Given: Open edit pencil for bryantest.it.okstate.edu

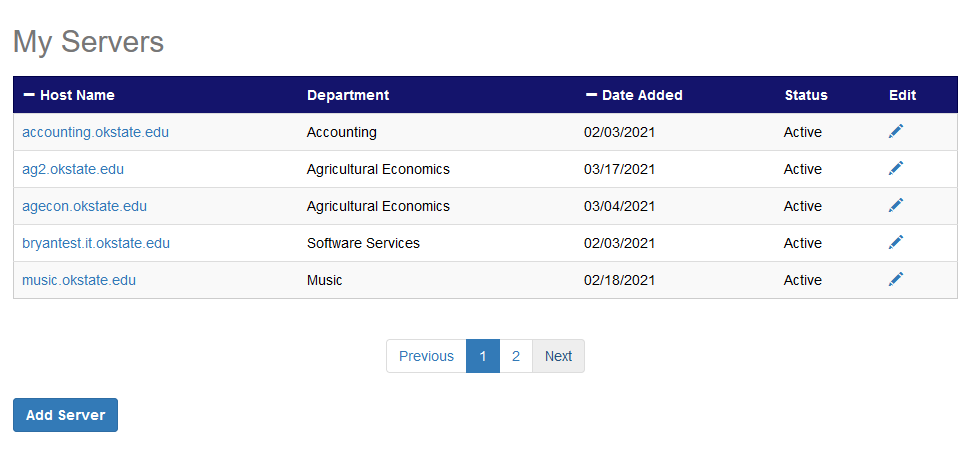Looking at the screenshot, I should tap(896, 243).
